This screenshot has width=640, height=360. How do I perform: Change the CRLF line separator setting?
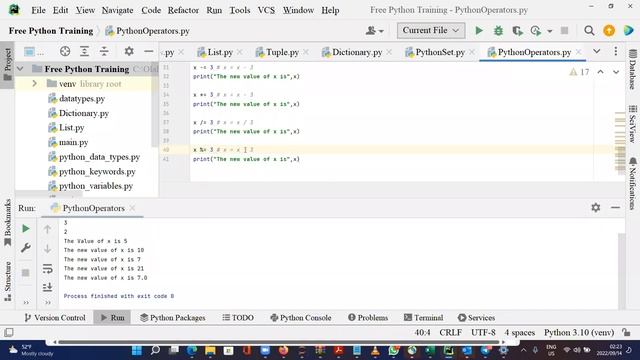450,333
